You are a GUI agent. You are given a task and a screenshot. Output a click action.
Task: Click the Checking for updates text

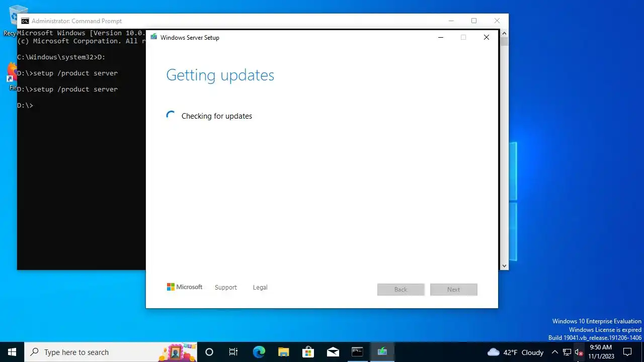[x=217, y=116]
